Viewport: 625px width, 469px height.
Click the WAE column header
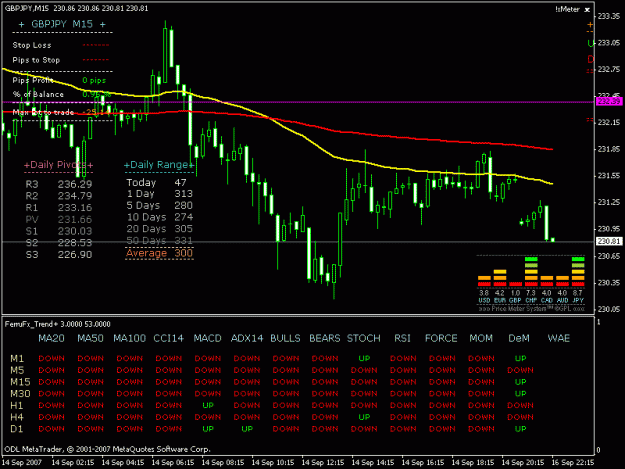pos(558,338)
